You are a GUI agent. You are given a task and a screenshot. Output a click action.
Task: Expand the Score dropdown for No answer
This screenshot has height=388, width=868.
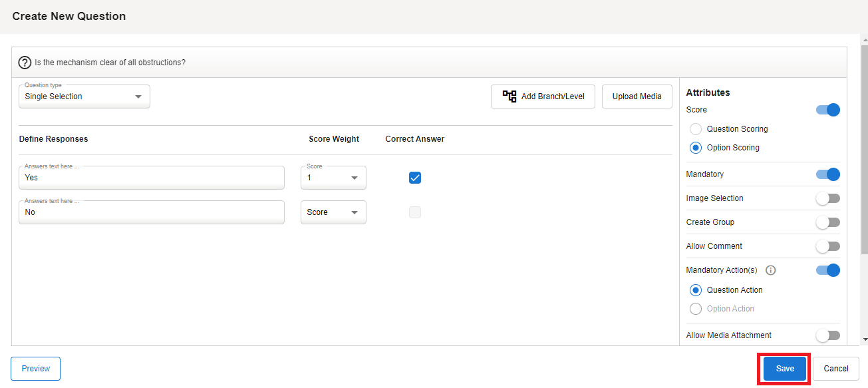coord(333,212)
